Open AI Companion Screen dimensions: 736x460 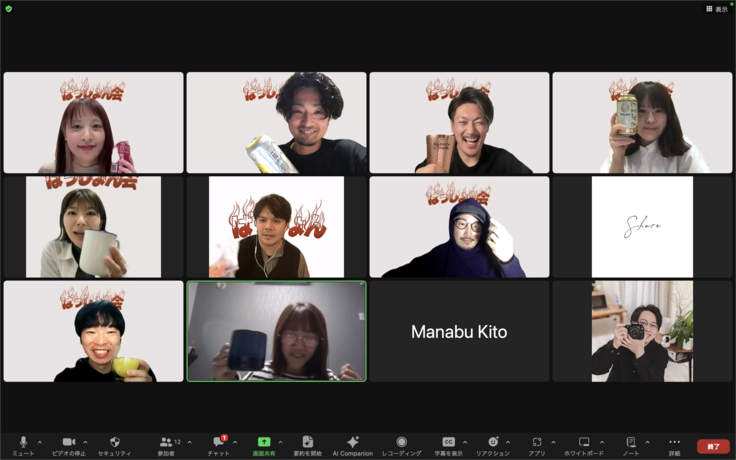click(352, 443)
